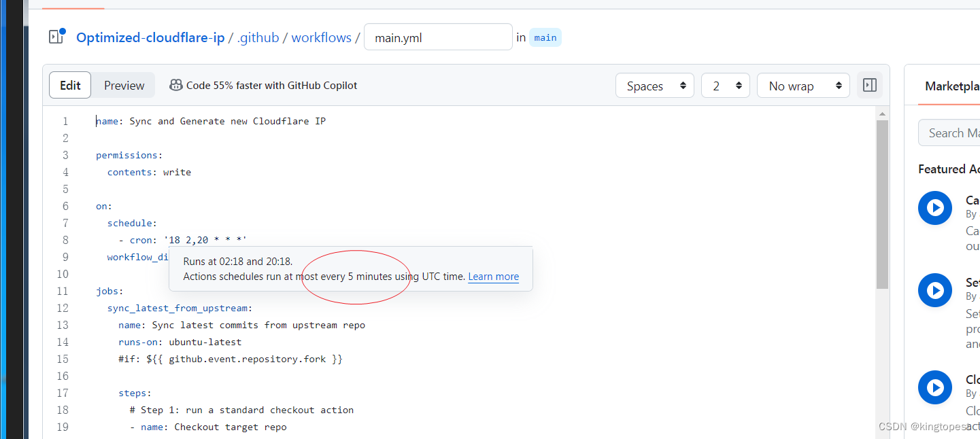980x439 pixels.
Task: Open the .github folder breadcrumb
Action: pyautogui.click(x=258, y=37)
